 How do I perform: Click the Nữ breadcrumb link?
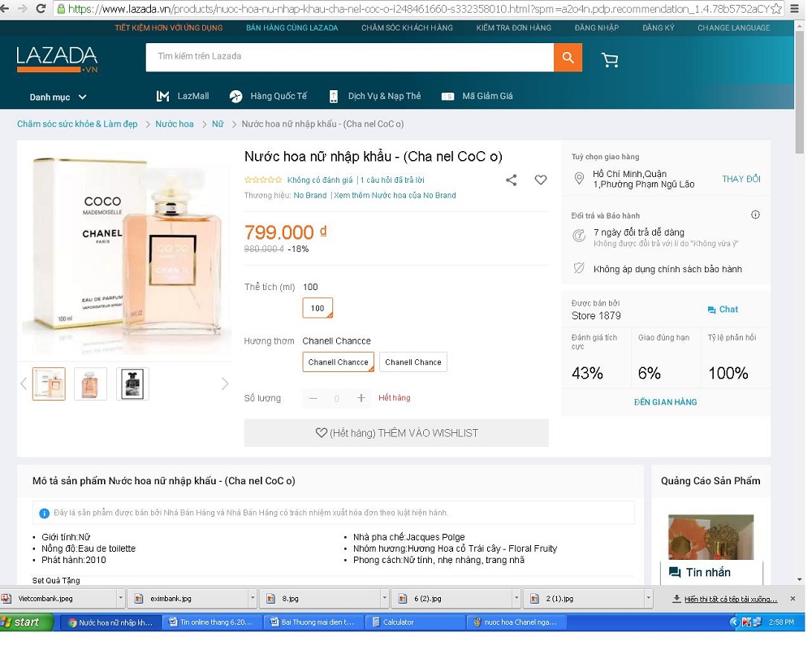pos(218,123)
